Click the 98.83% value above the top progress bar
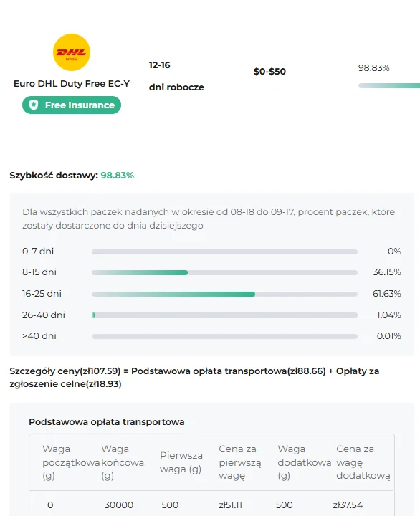This screenshot has height=516, width=420. click(x=373, y=68)
